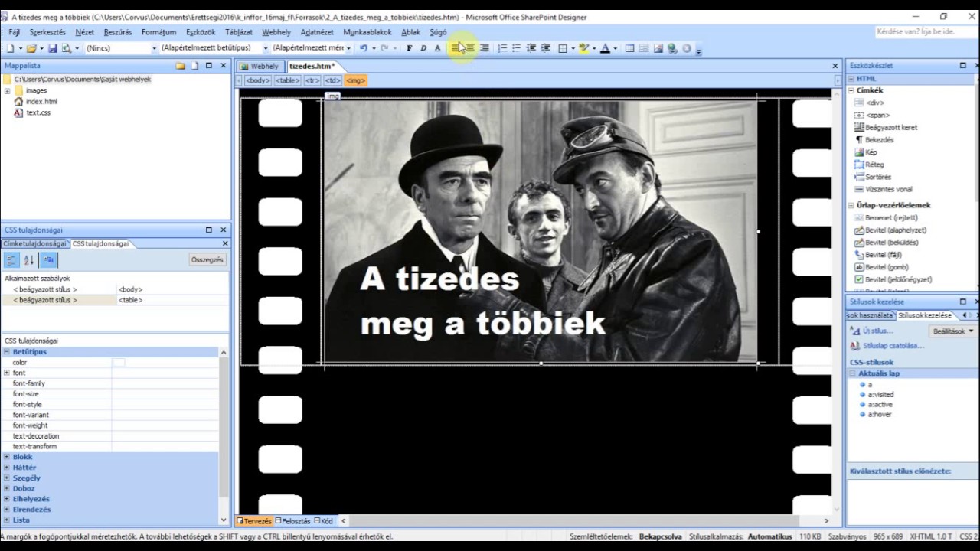Click the Increase indent toolbar icon
Image resolution: width=980 pixels, height=551 pixels.
pos(546,48)
